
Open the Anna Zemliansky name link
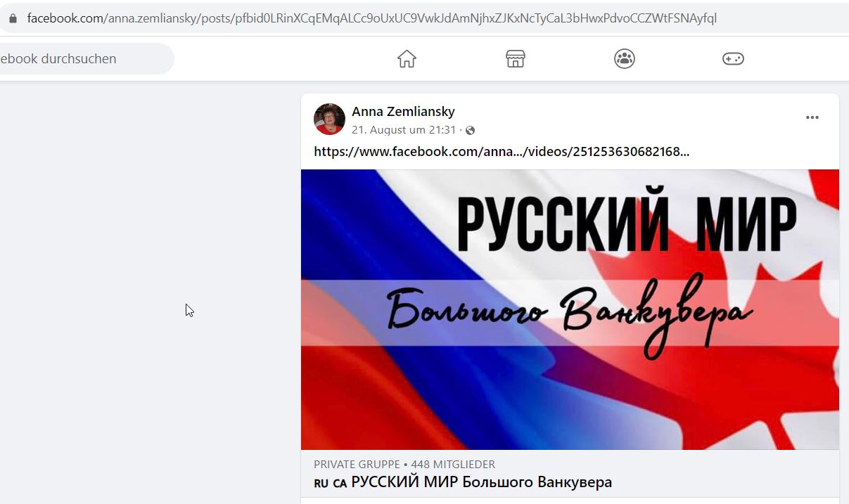pos(403,111)
